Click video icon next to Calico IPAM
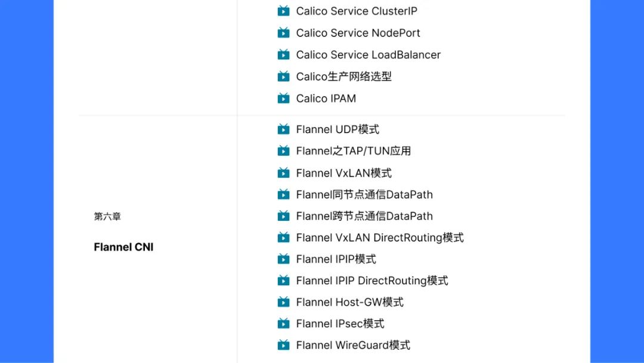The height and width of the screenshot is (363, 644). [283, 98]
